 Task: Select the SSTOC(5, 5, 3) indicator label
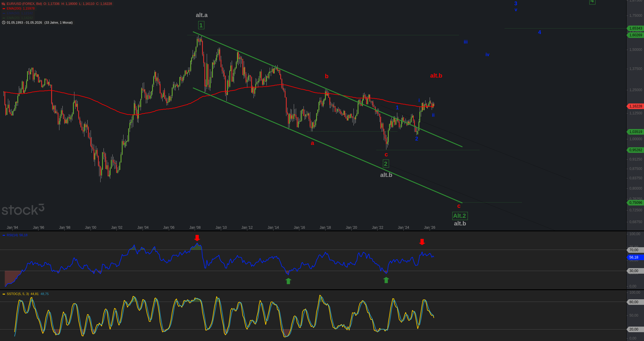[x=18, y=294]
